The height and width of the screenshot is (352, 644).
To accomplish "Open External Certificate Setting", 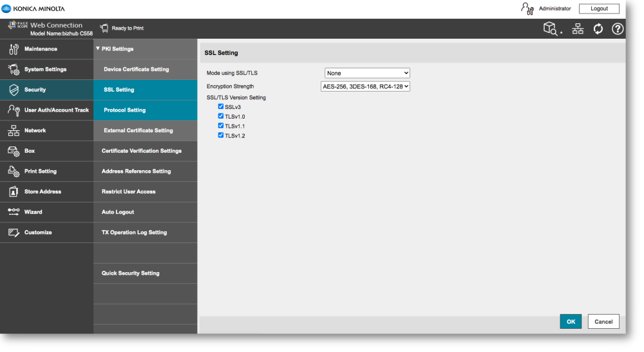I will point(146,130).
